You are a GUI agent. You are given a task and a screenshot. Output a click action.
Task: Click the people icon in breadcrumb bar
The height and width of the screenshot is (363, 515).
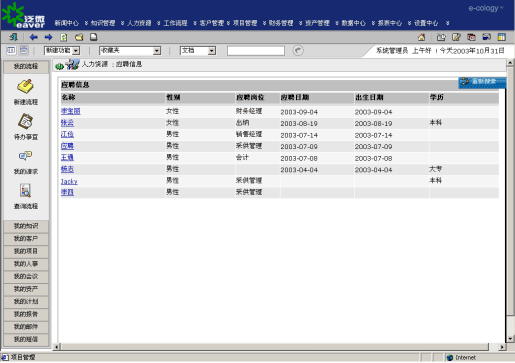(72, 64)
